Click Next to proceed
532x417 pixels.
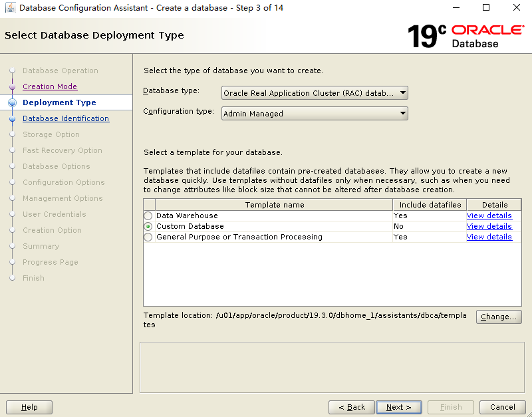coord(398,407)
